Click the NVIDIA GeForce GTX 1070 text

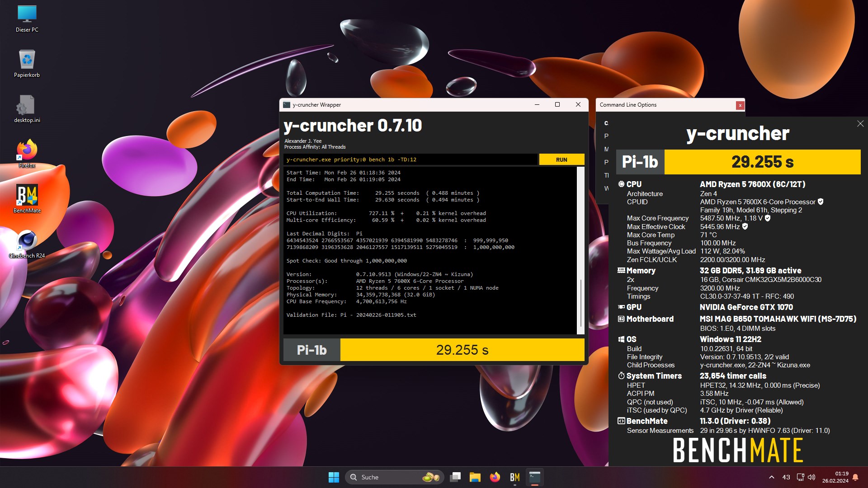tap(746, 307)
